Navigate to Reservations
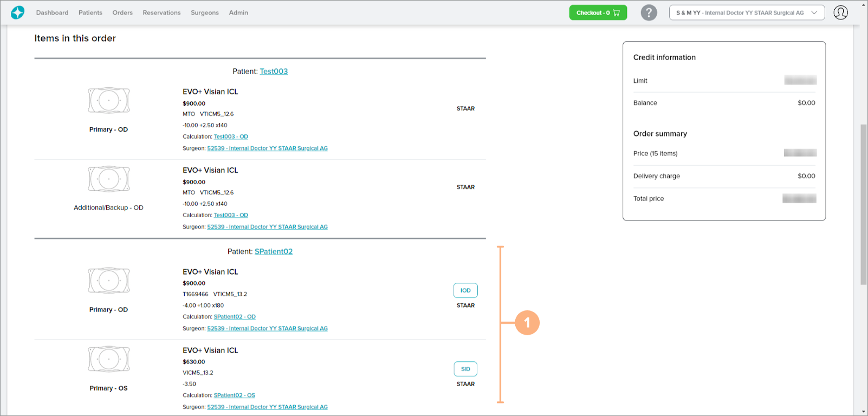The image size is (868, 416). click(161, 12)
